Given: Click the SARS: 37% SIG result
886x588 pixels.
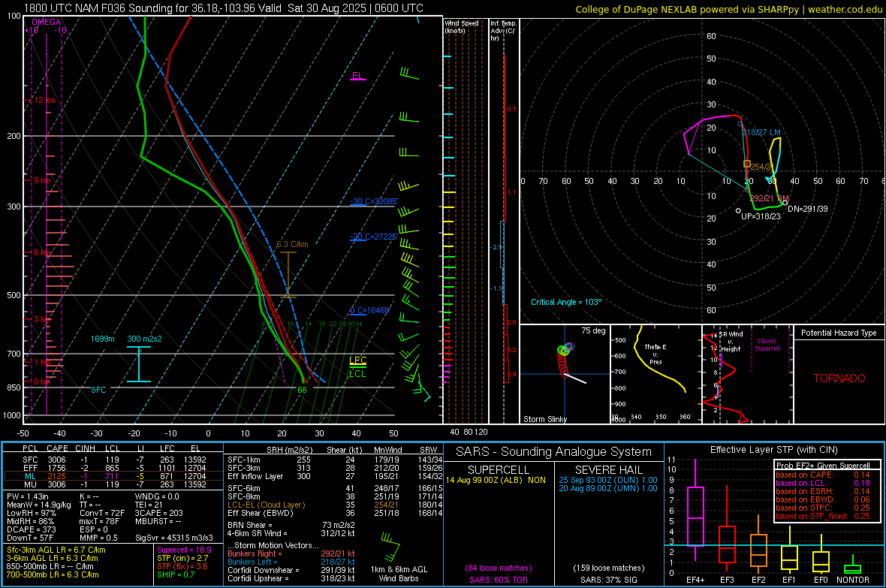Looking at the screenshot, I should 608,580.
